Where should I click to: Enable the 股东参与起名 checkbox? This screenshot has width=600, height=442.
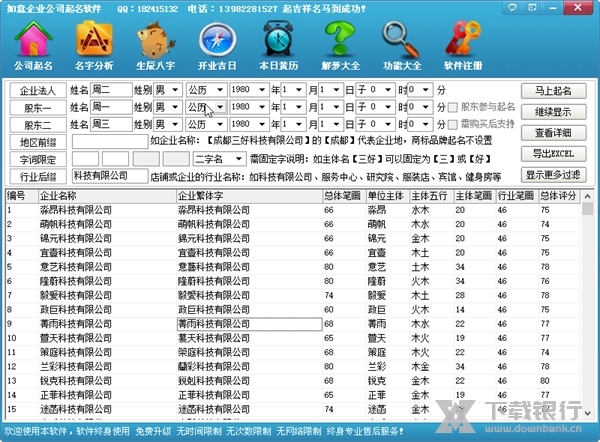tap(453, 108)
